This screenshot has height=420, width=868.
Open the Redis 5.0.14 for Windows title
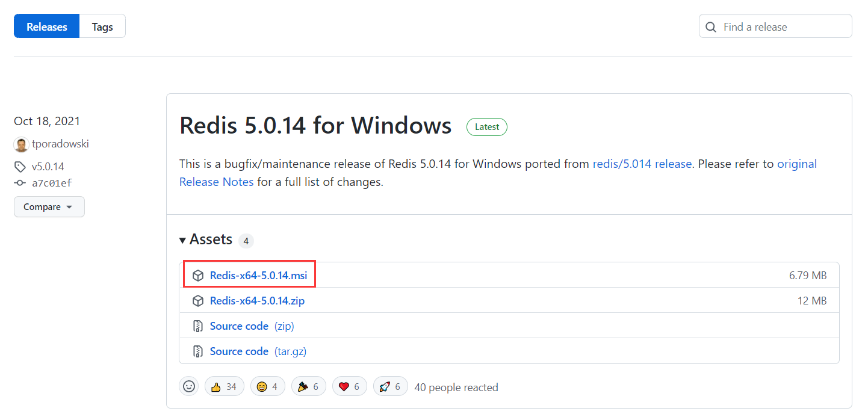coord(315,126)
